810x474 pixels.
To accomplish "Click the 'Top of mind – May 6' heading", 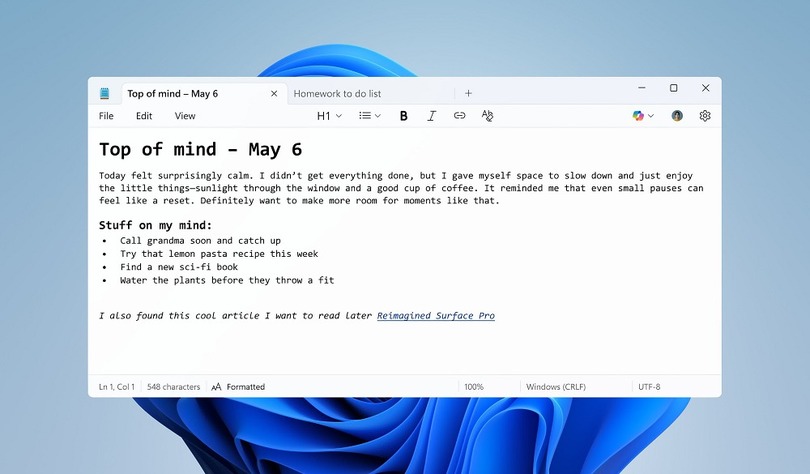I will tap(200, 150).
